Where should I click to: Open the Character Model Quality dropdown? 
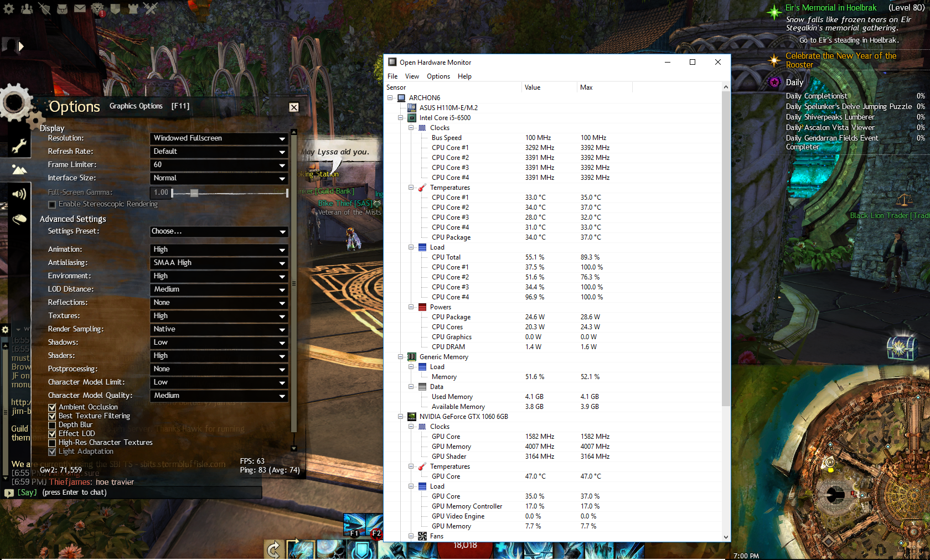click(219, 396)
